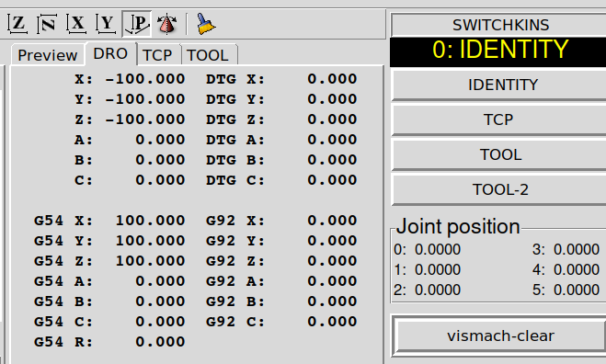Click the SWITCHKINS header label
The height and width of the screenshot is (364, 606).
pos(500,25)
